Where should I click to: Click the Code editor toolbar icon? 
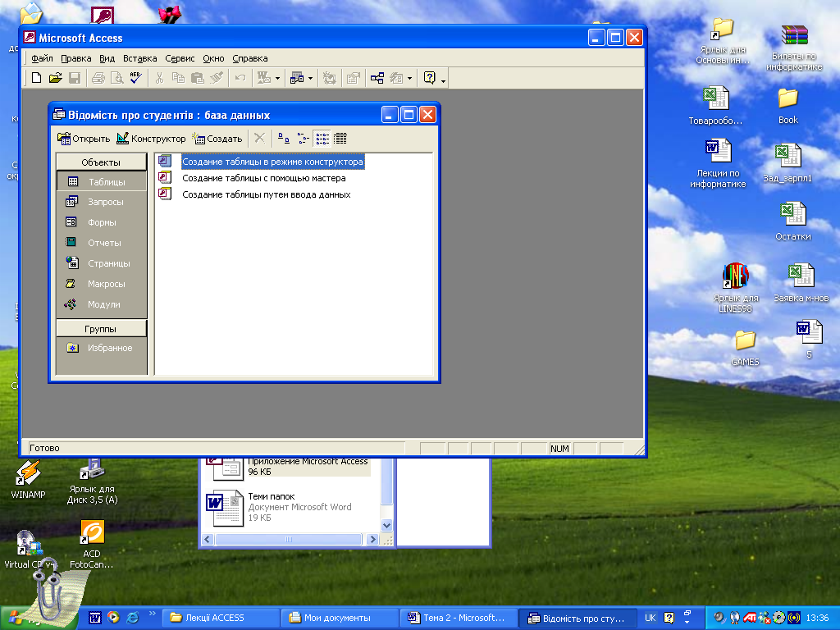click(x=330, y=78)
